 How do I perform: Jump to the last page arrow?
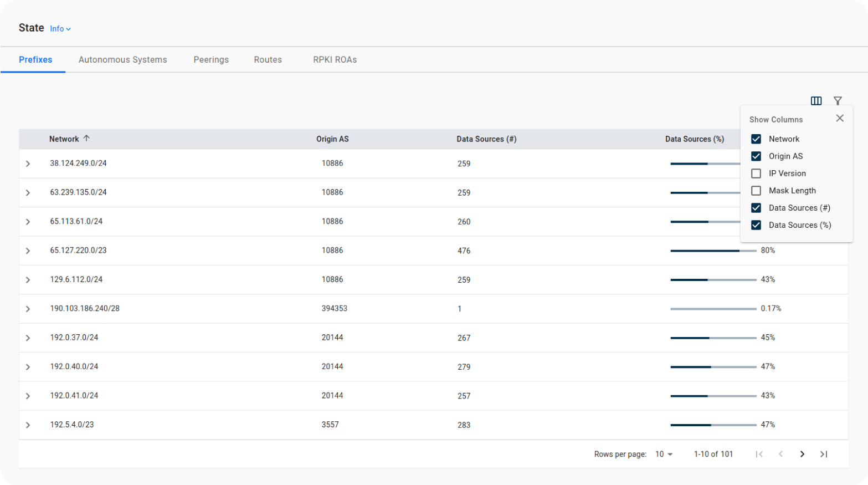click(824, 454)
